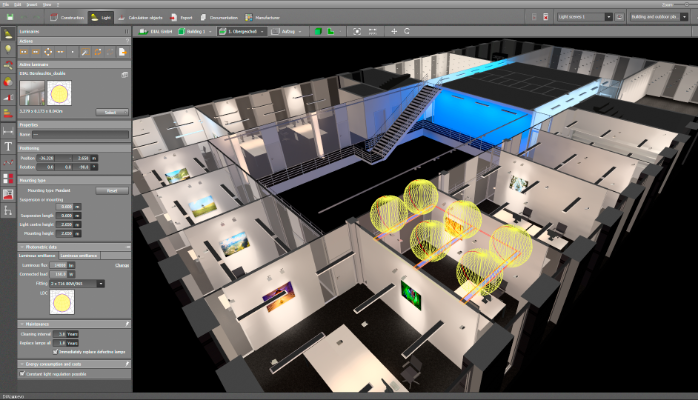Toggle Immediately replace defective lamps checkbox
The width and height of the screenshot is (698, 400).
(x=55, y=352)
